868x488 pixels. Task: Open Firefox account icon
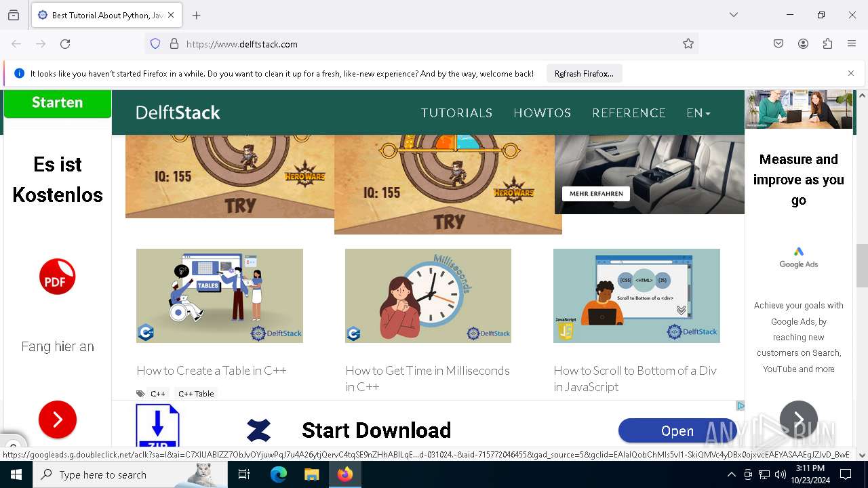[x=803, y=44]
